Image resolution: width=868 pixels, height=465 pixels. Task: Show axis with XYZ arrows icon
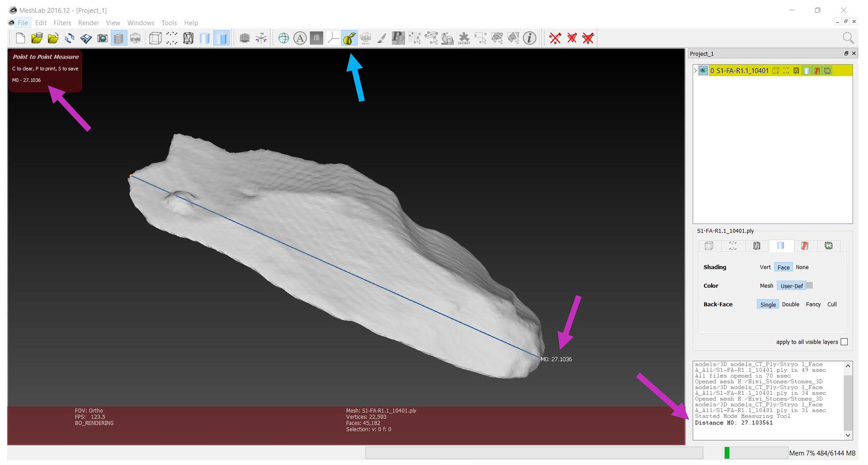[261, 38]
